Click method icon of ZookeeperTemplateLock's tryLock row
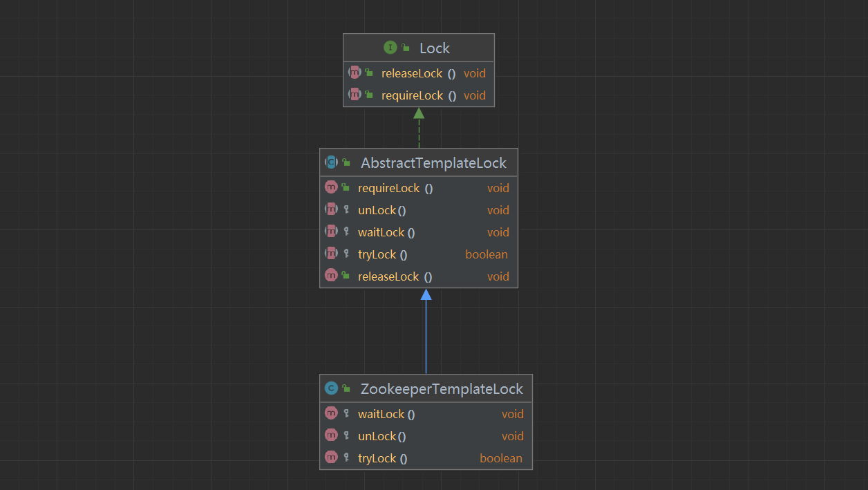The width and height of the screenshot is (868, 490). pyautogui.click(x=331, y=458)
